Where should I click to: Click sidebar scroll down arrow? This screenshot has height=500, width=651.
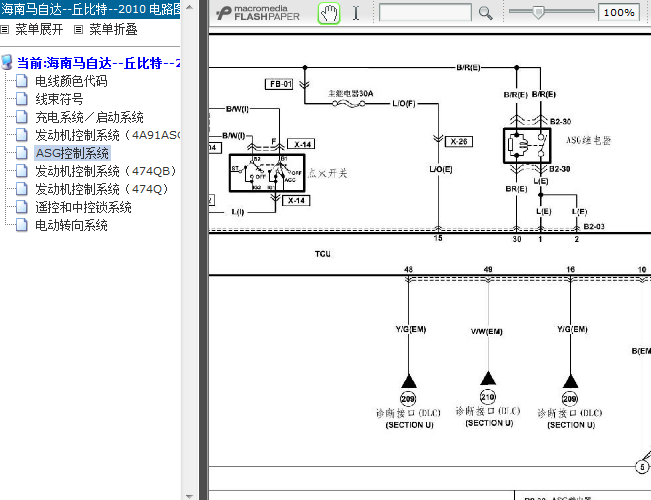point(189,496)
